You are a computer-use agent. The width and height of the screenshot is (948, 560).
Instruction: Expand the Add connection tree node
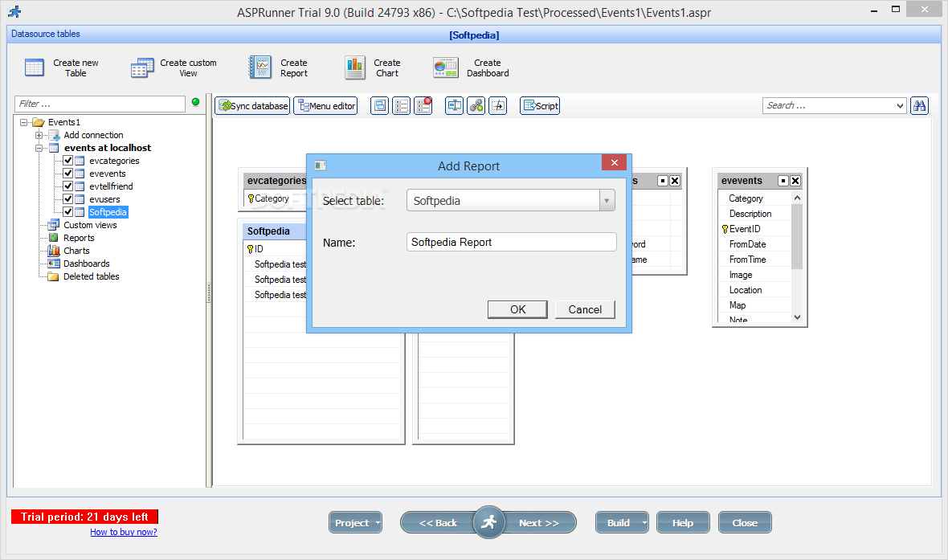pyautogui.click(x=39, y=135)
